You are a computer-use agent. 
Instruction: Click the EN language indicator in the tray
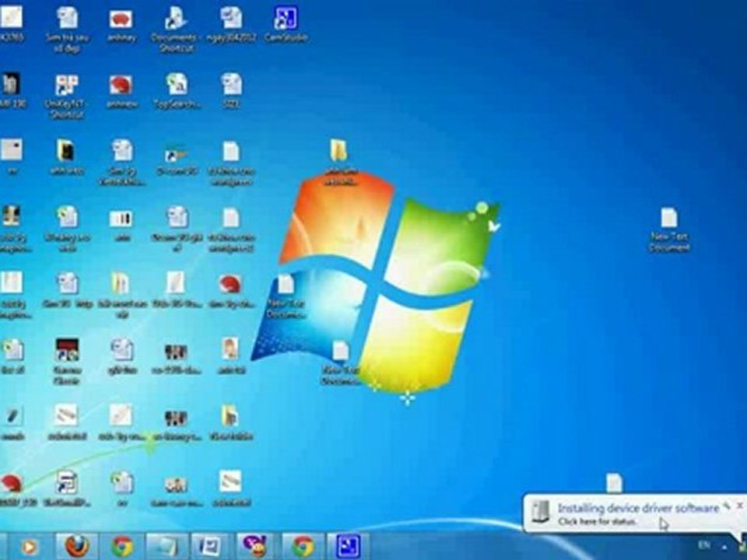(x=703, y=544)
